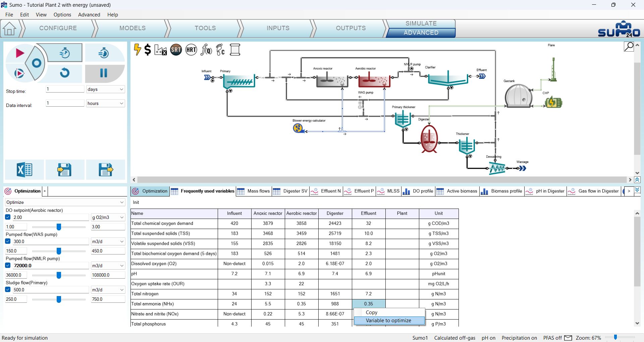Screen dimensions: 644x342
Task: Click the add optimization tab plus button
Action: pyautogui.click(x=45, y=191)
